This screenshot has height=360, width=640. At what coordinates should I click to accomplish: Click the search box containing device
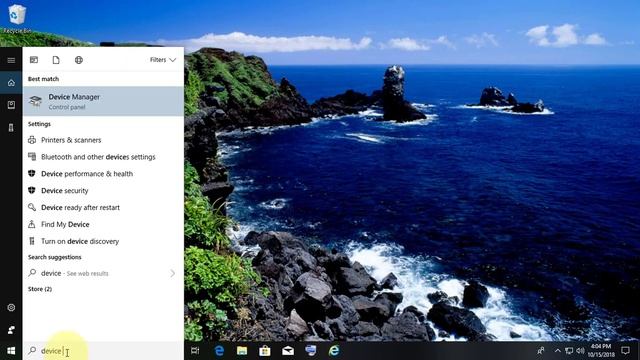point(103,351)
